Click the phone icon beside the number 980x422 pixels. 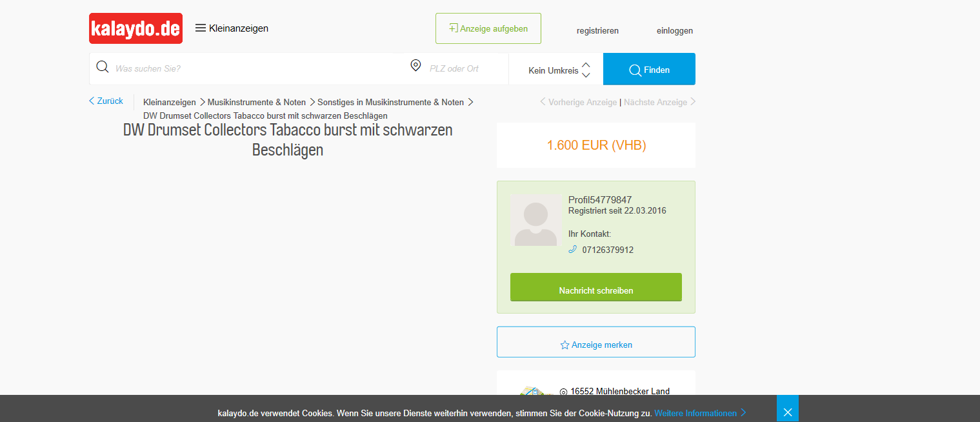pos(572,250)
